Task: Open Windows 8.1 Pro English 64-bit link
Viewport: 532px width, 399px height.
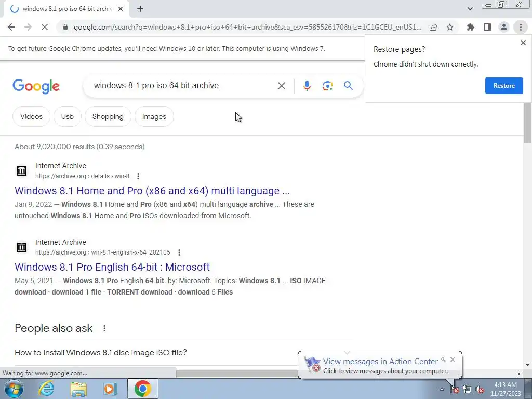Action: coord(112,267)
